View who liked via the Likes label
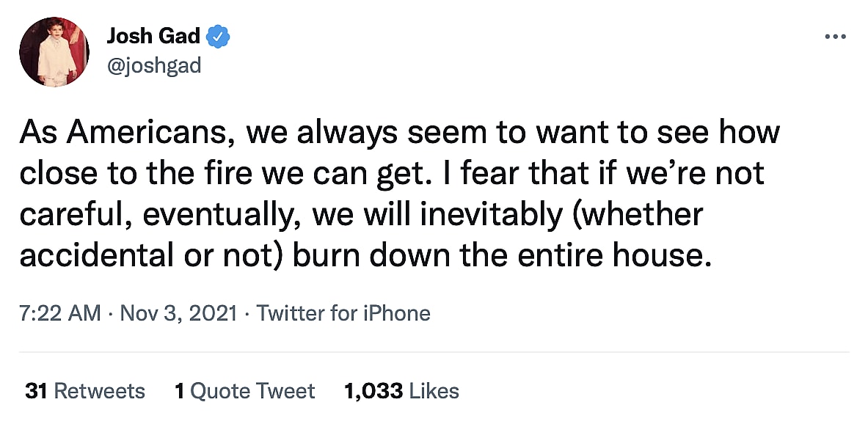868x424 pixels. click(434, 390)
